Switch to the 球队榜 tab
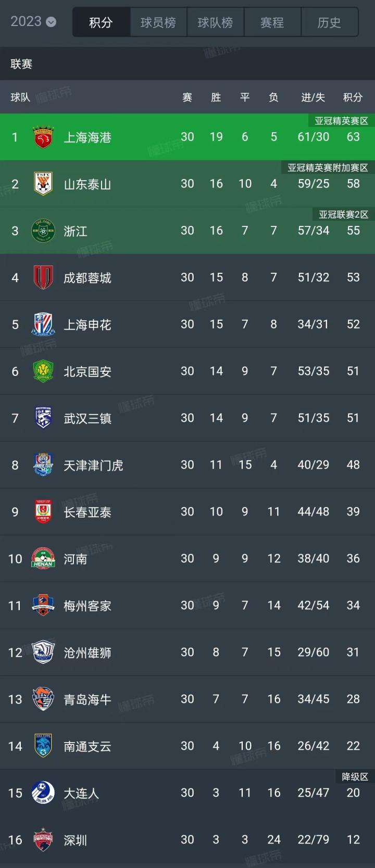375x868 pixels. tap(215, 22)
